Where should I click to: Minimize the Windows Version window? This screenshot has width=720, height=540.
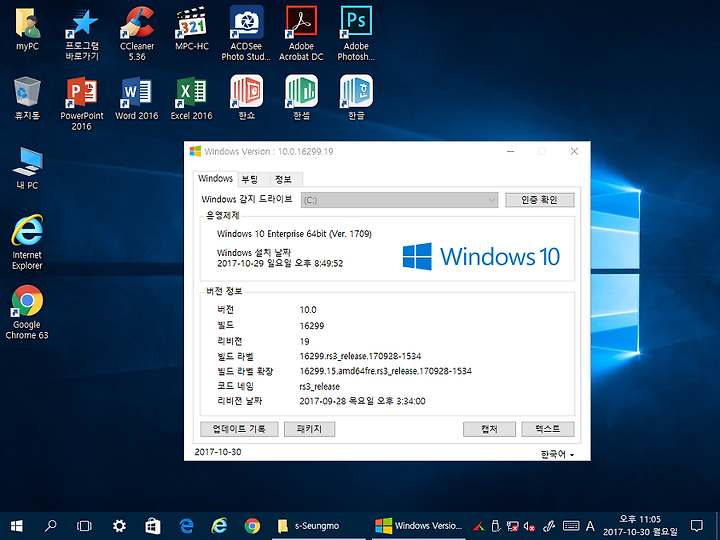click(x=511, y=152)
